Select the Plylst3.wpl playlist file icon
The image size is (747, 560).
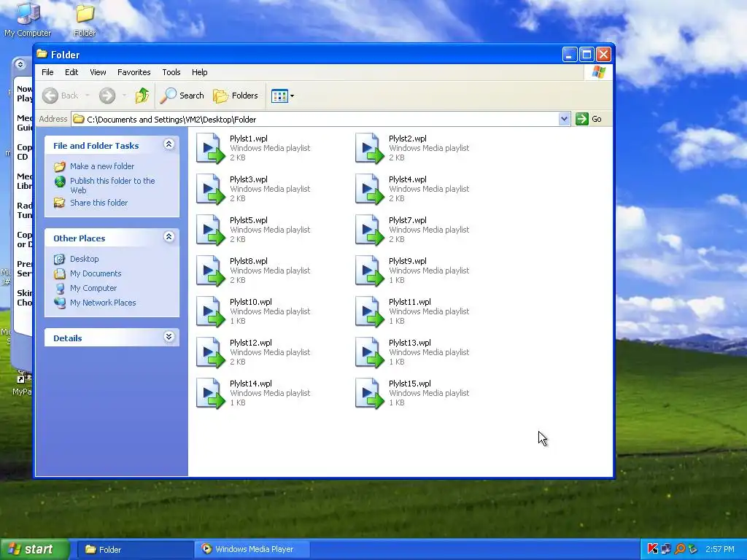tap(210, 190)
